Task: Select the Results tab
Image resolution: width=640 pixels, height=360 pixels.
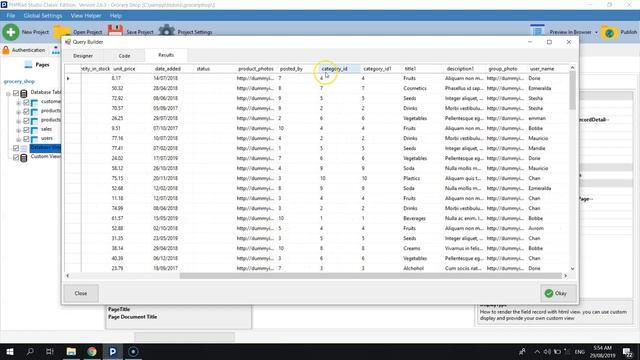Action: point(166,55)
